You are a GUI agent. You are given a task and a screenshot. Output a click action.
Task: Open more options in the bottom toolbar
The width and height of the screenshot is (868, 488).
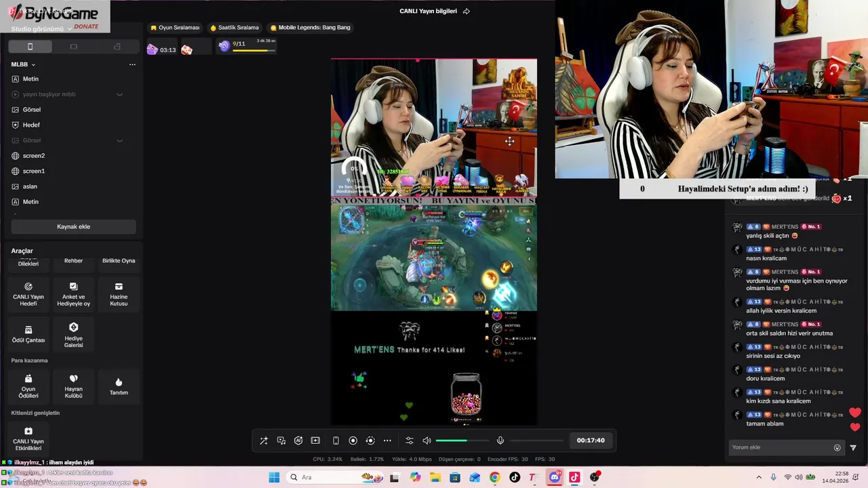click(x=387, y=441)
